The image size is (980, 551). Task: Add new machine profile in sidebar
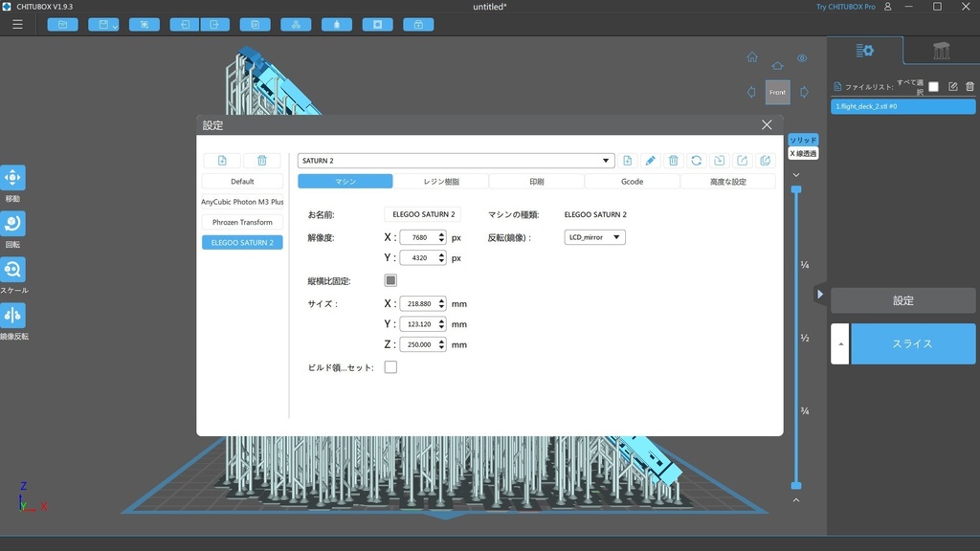222,161
